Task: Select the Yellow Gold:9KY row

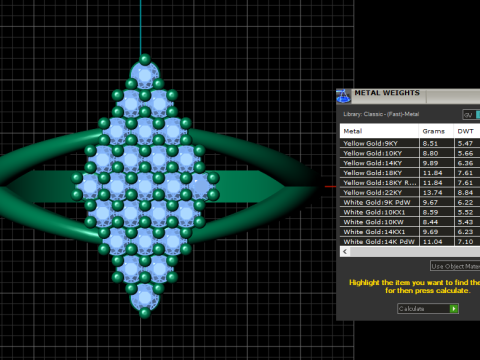Action: pos(410,143)
